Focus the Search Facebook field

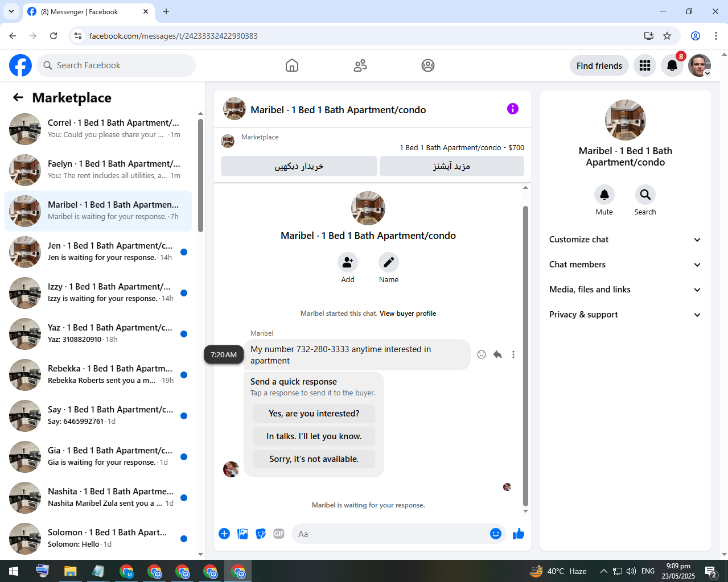[x=116, y=65]
